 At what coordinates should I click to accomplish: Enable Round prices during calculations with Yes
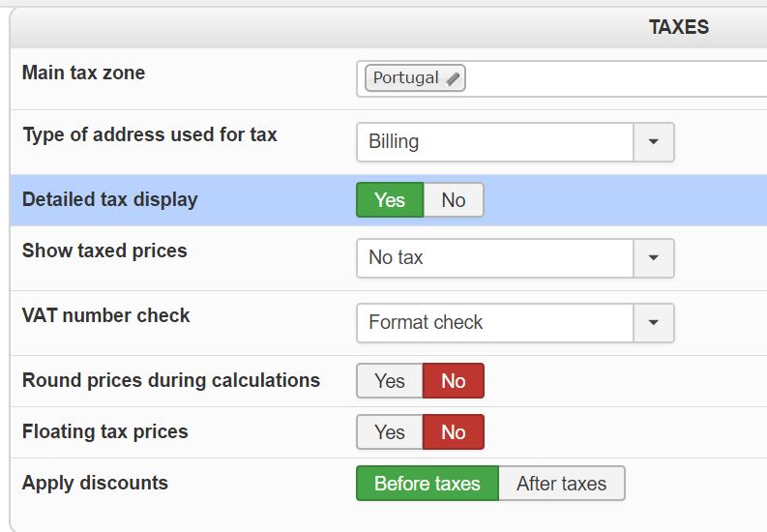tap(390, 381)
